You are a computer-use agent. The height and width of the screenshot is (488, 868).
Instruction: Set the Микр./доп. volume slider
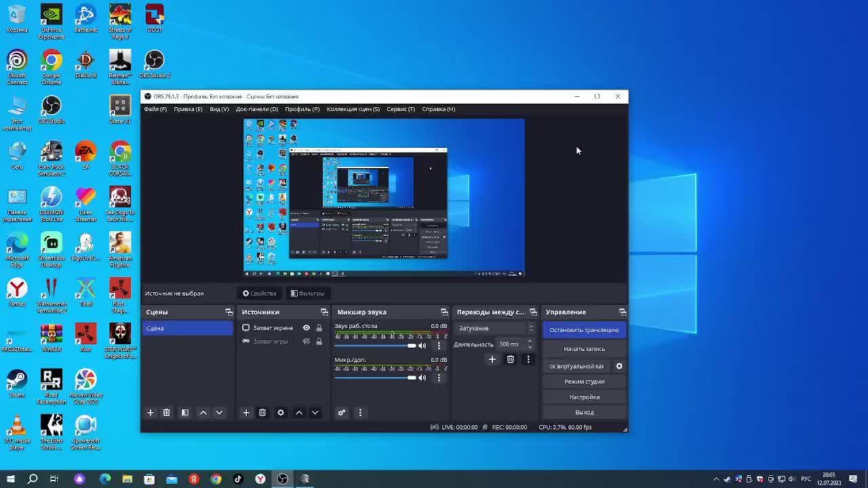click(375, 378)
